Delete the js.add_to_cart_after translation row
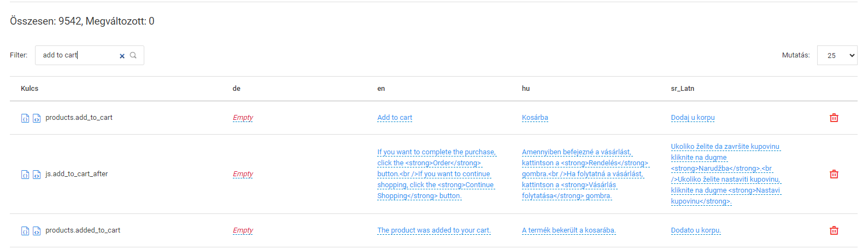 [x=834, y=174]
